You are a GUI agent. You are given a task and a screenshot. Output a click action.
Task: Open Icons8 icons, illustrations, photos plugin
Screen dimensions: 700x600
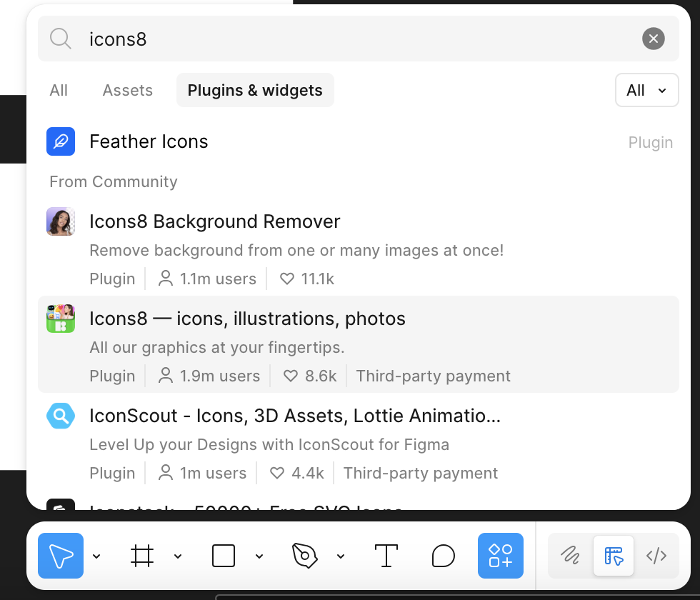[x=359, y=344]
